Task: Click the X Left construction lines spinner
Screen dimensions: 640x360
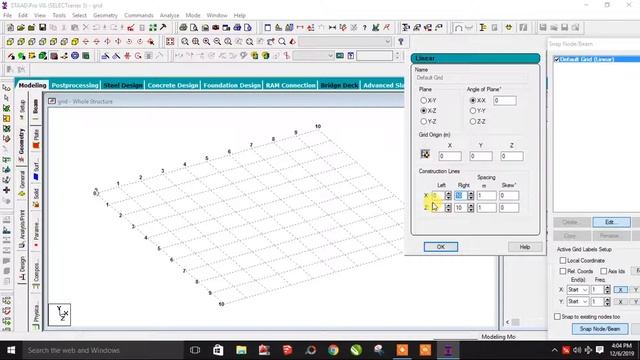Action: point(448,196)
